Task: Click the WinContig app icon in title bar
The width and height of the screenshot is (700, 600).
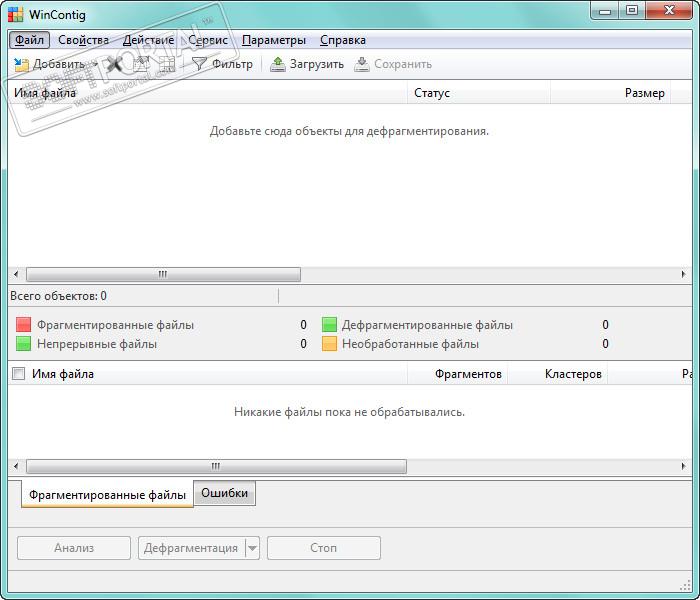Action: click(15, 15)
